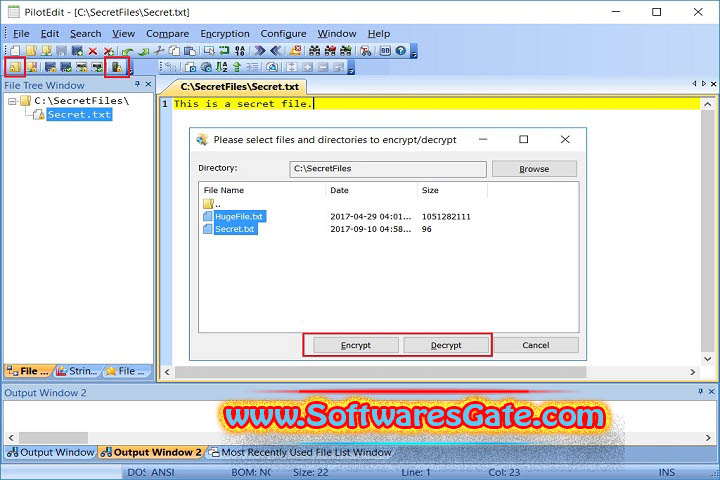Screen dimensions: 720x480
Task: Open the second-row right toolbar overflow dropdown
Action: (x=351, y=68)
